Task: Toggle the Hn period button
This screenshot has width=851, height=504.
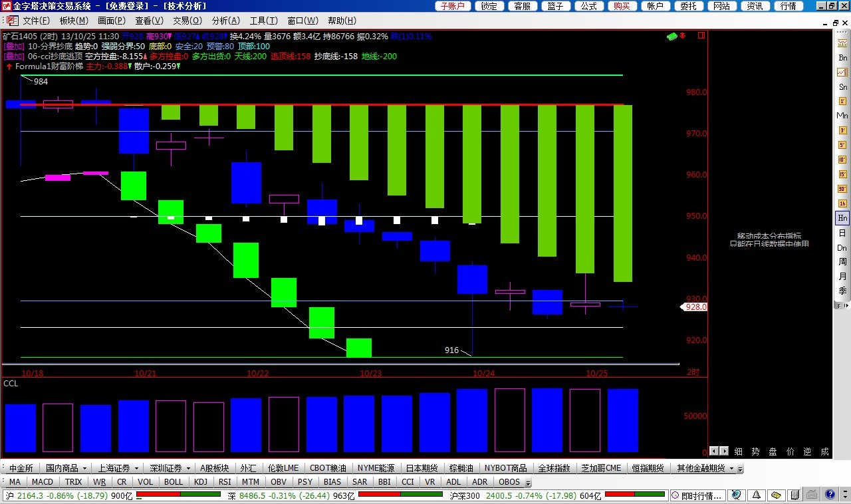Action: pyautogui.click(x=842, y=218)
